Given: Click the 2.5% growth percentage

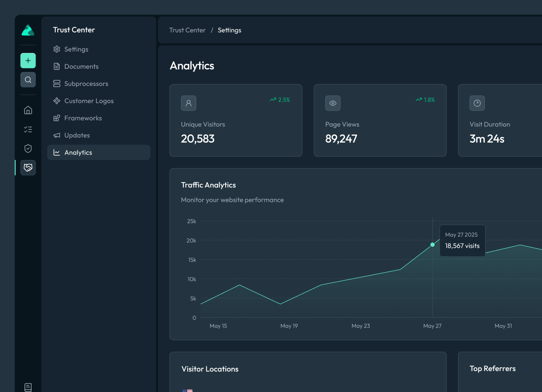Looking at the screenshot, I should (x=284, y=100).
